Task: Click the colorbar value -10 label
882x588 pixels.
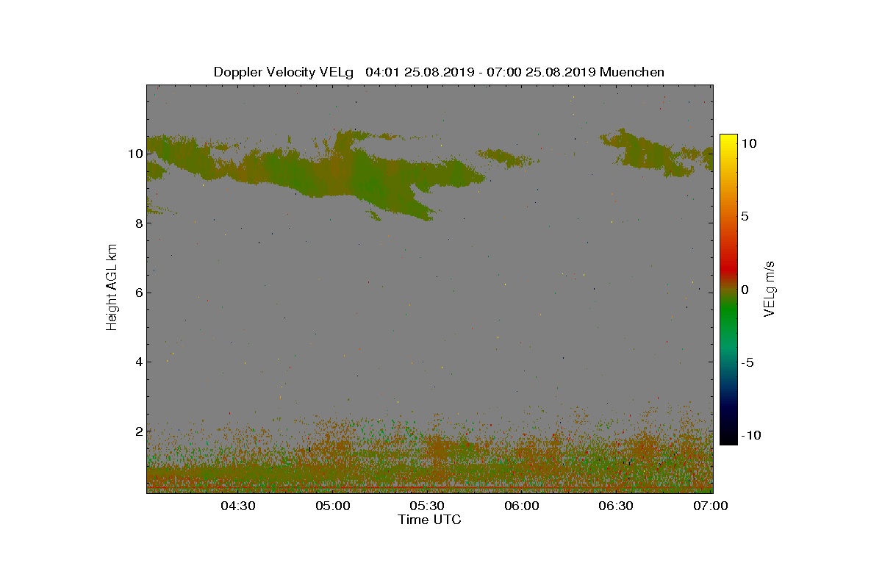Action: coord(750,435)
